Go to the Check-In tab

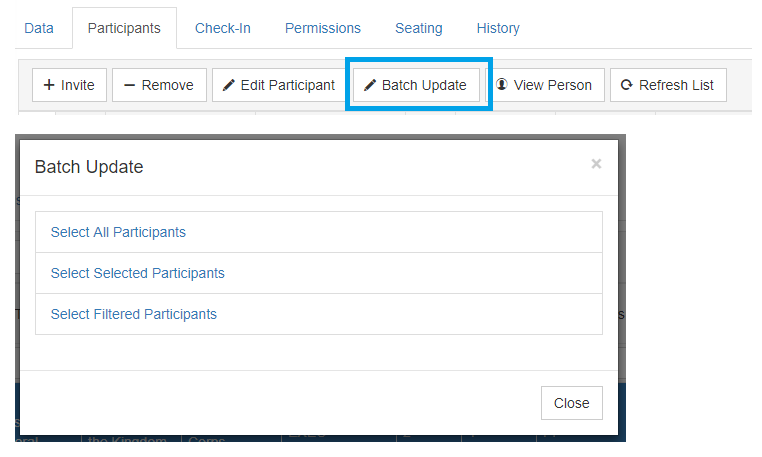[x=223, y=28]
